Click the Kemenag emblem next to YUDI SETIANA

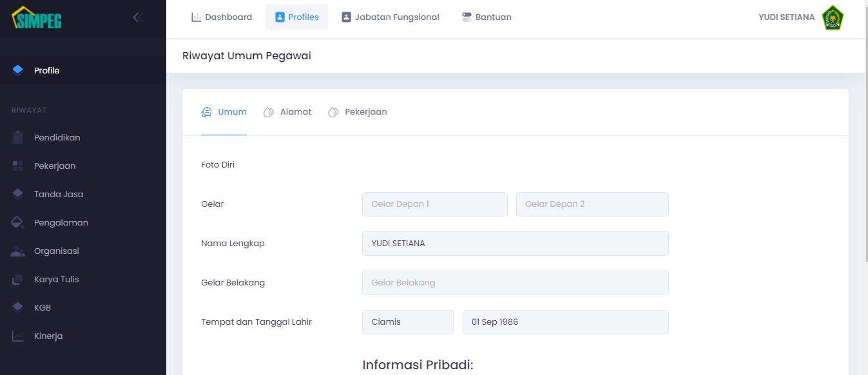[x=832, y=17]
